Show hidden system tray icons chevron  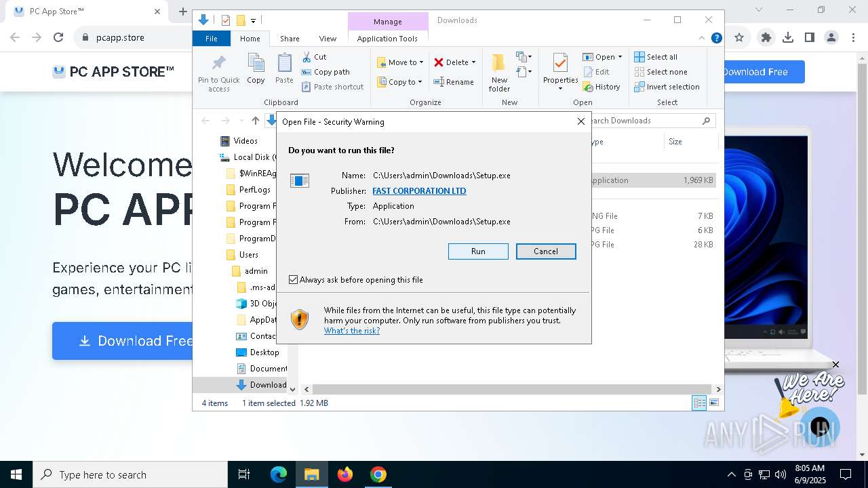tap(731, 474)
